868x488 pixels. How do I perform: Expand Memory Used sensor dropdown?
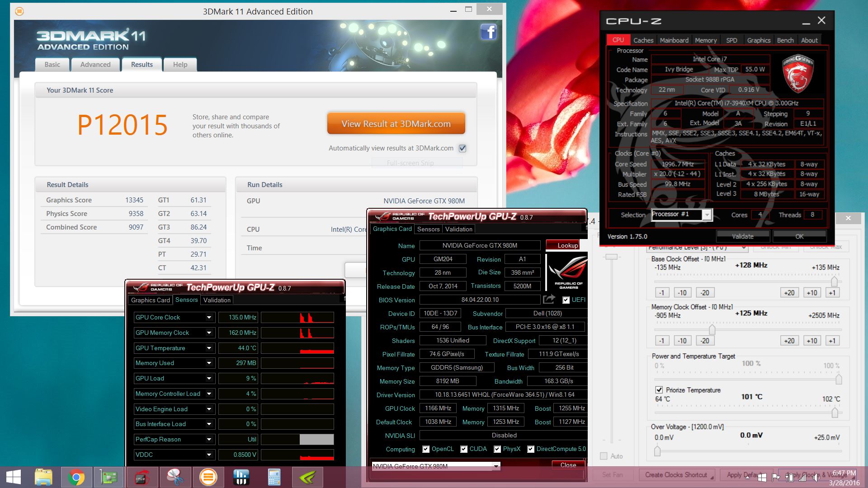click(x=209, y=363)
